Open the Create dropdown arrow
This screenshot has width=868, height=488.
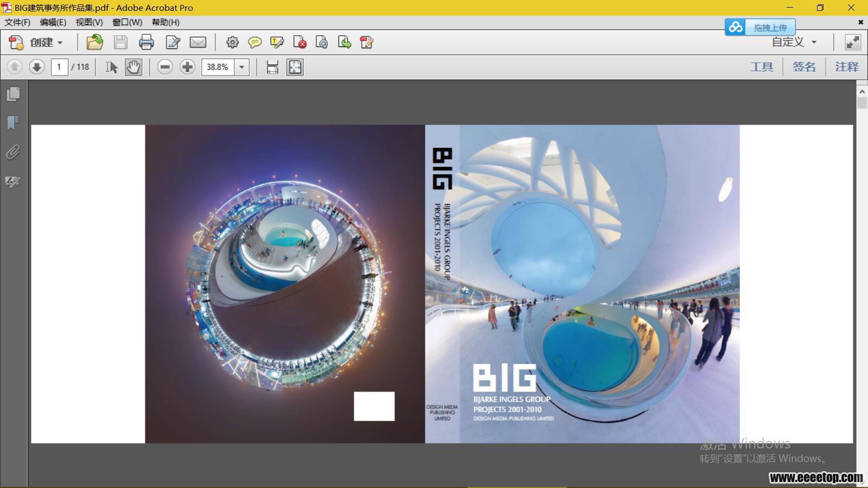pos(60,43)
